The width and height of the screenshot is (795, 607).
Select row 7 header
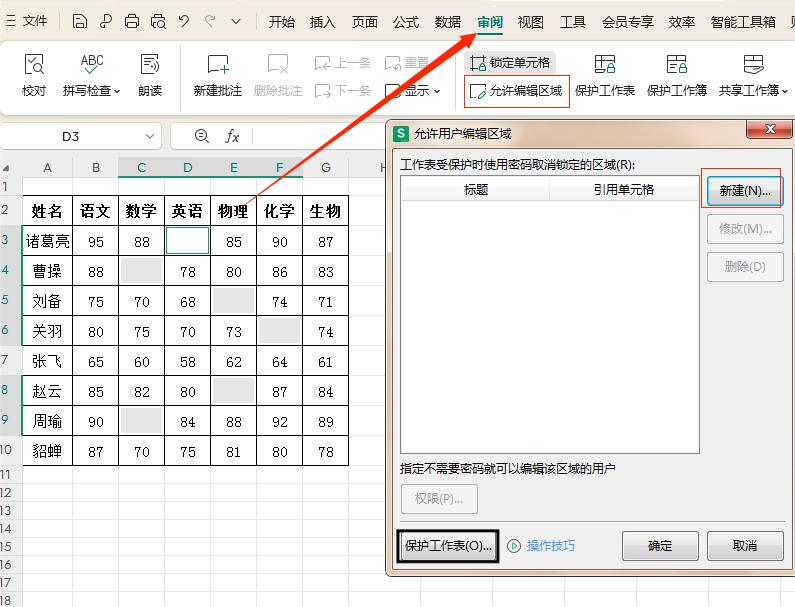(10, 361)
